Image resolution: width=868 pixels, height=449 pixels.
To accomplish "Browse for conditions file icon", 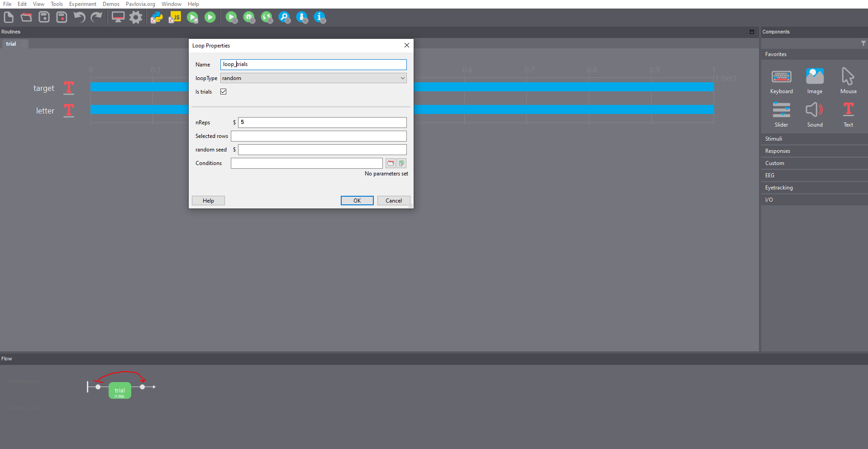I will [x=390, y=163].
